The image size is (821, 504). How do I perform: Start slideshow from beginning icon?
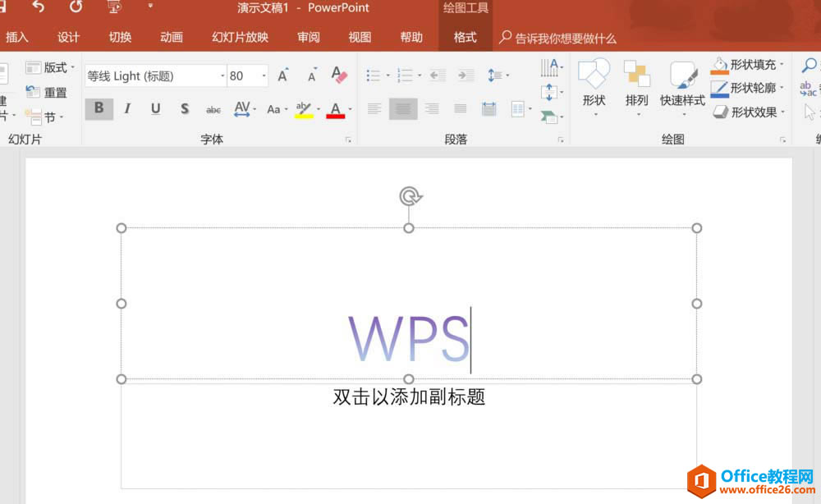coord(115,7)
